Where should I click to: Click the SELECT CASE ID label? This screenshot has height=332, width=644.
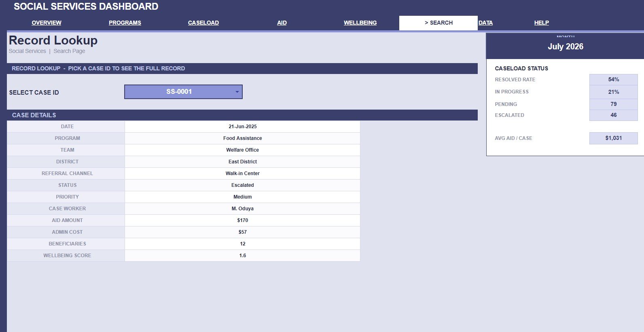34,93
